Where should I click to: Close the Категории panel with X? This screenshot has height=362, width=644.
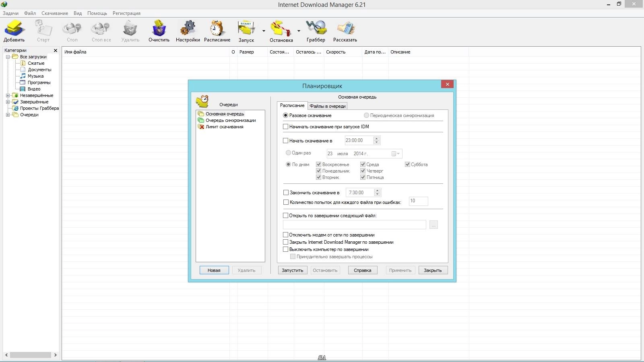tap(56, 50)
